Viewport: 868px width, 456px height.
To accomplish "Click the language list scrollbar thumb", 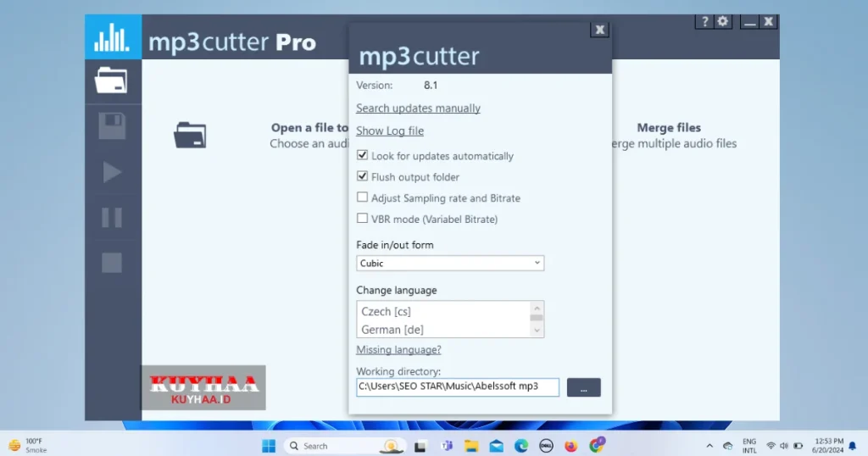I will coord(537,318).
